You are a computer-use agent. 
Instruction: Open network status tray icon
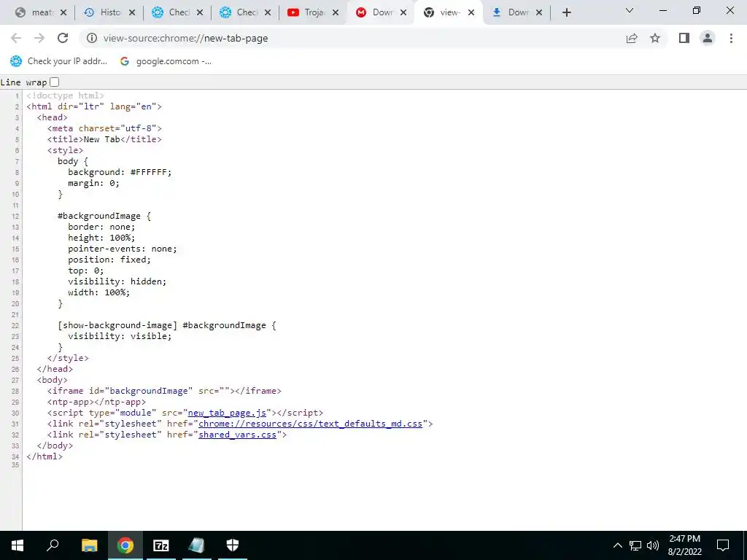(x=635, y=545)
